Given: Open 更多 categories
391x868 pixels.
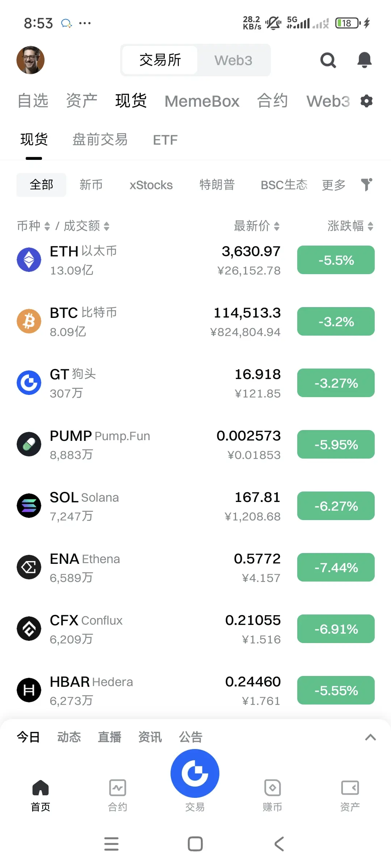Looking at the screenshot, I should (334, 185).
